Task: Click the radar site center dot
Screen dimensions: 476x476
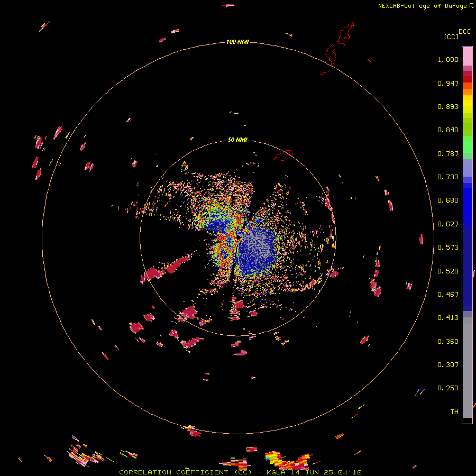Action: click(239, 237)
